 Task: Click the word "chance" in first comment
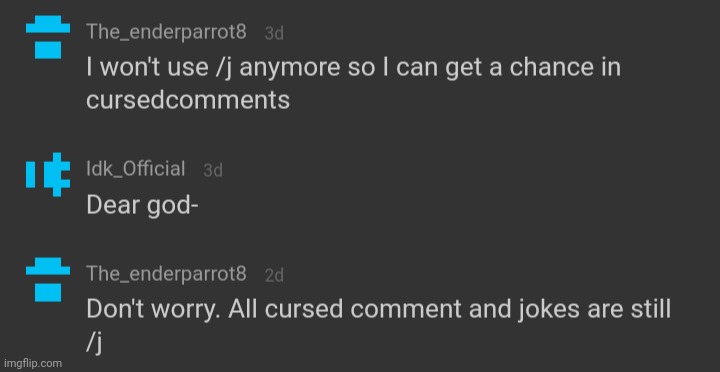pos(551,67)
